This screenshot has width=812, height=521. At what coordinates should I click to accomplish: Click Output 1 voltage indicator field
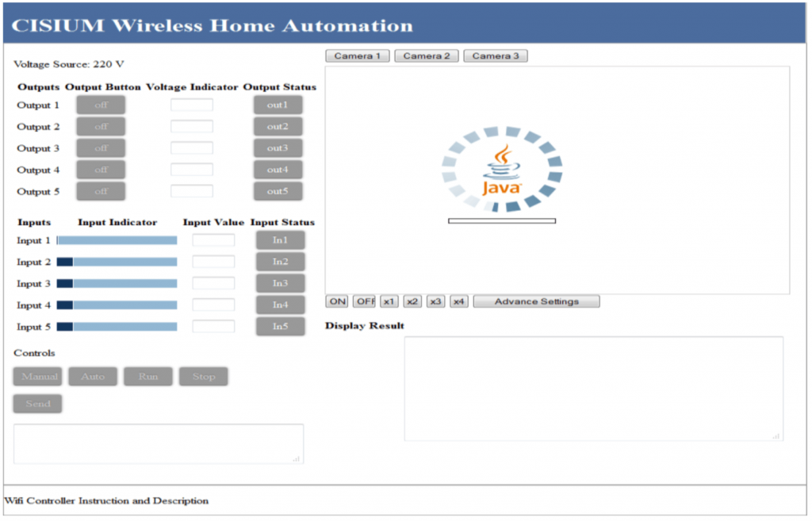point(192,105)
